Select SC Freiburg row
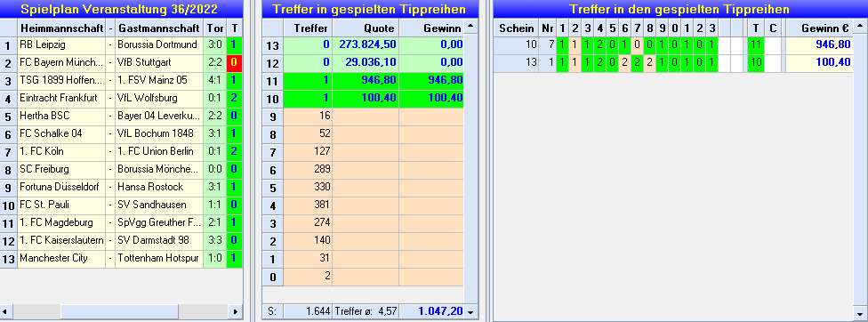The width and height of the screenshot is (868, 322). (121, 169)
